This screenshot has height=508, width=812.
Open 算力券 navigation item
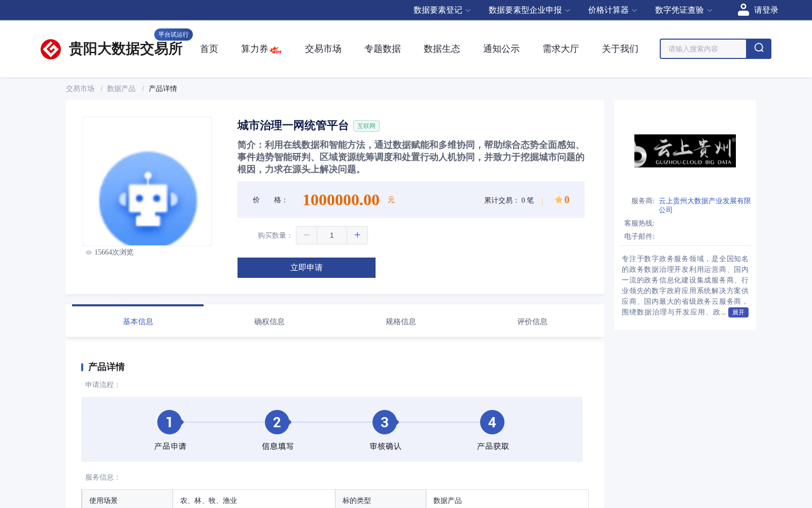coord(254,49)
